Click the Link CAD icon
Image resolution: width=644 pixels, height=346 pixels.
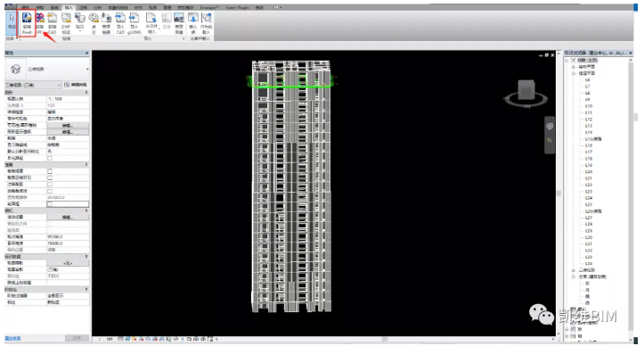click(x=53, y=23)
